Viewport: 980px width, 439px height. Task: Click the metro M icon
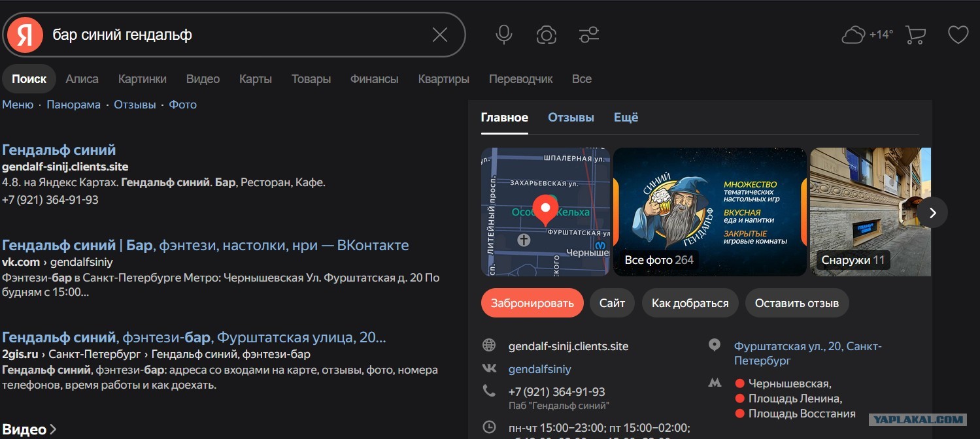tap(715, 383)
